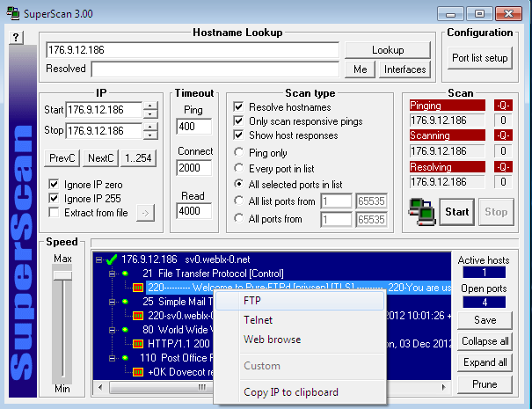
Task: Open the question mark help button
Action: click(x=16, y=37)
